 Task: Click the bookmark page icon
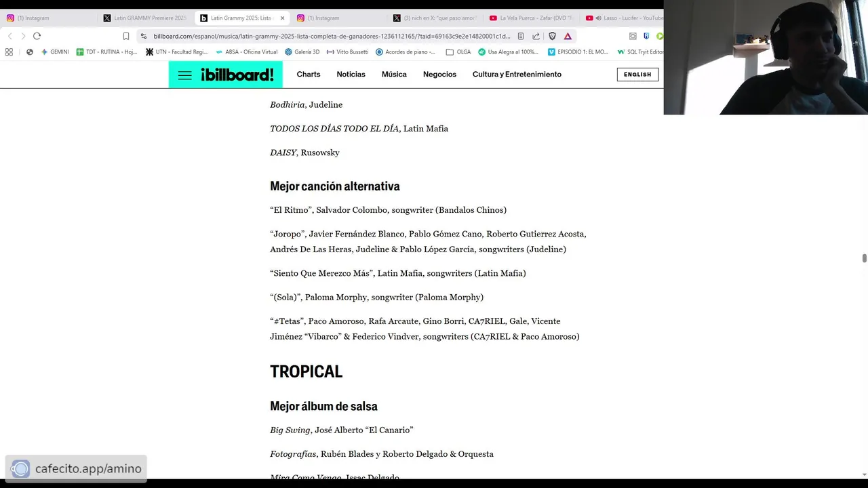(125, 36)
